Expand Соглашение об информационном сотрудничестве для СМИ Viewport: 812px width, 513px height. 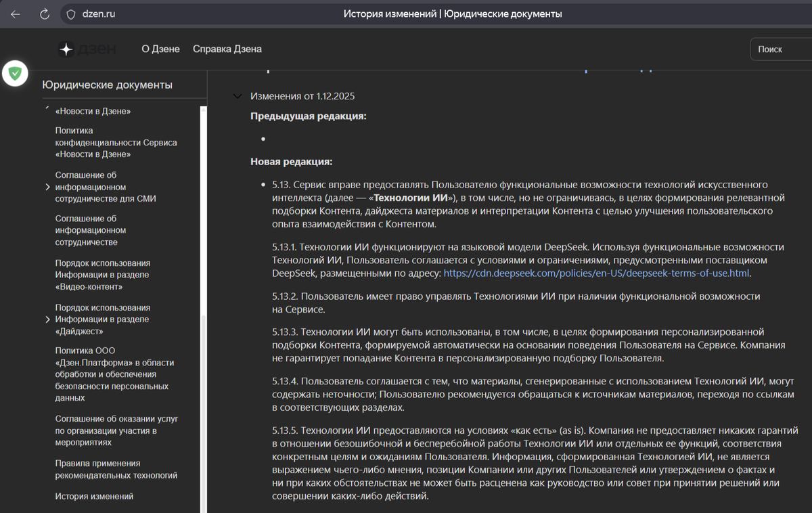47,187
